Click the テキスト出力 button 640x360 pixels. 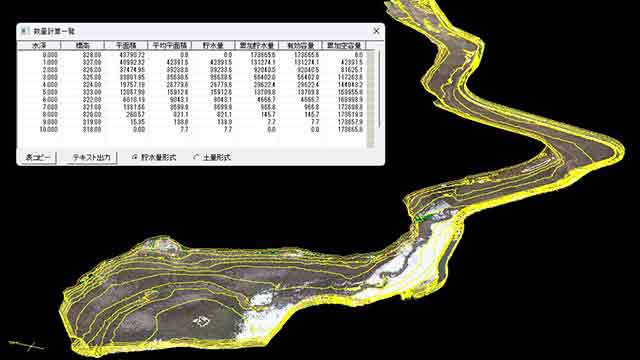coord(91,157)
